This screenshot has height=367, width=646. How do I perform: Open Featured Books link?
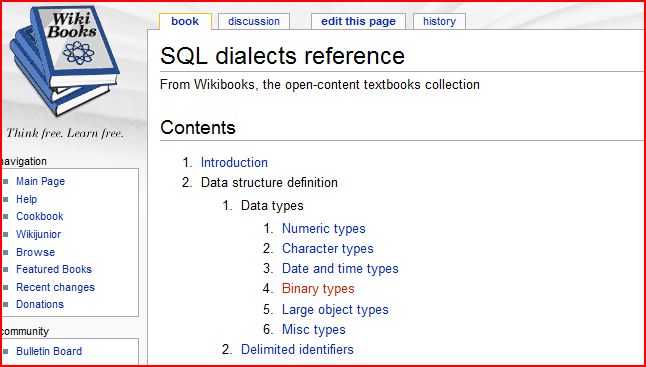pyautogui.click(x=54, y=269)
